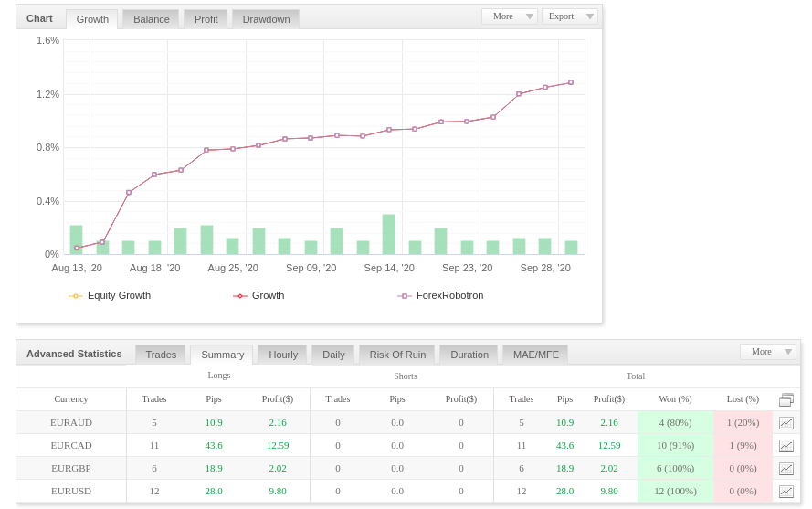The image size is (812, 509).
Task: Click the 1 (20%) lost cell
Action: click(x=743, y=422)
